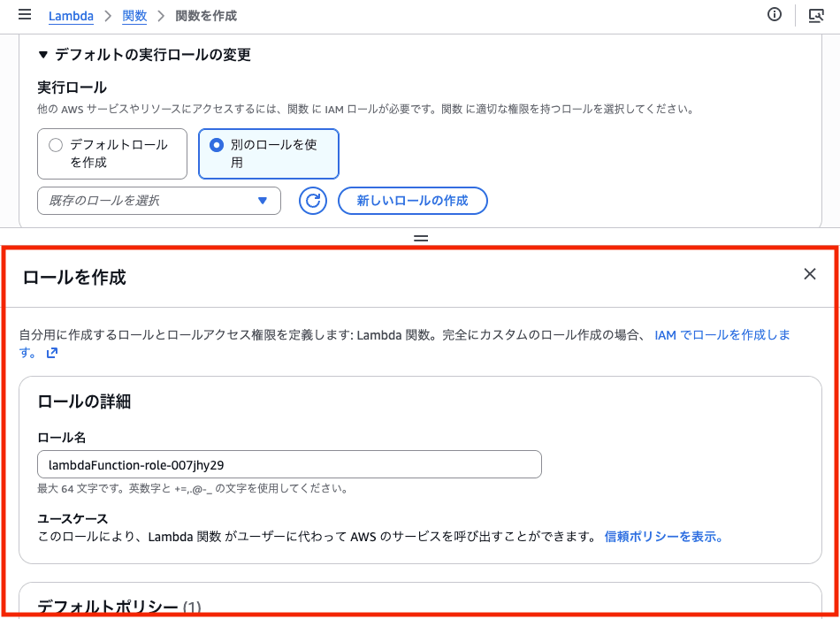Click the 新しいロールの作成 button
The width and height of the screenshot is (840, 619).
tap(412, 201)
